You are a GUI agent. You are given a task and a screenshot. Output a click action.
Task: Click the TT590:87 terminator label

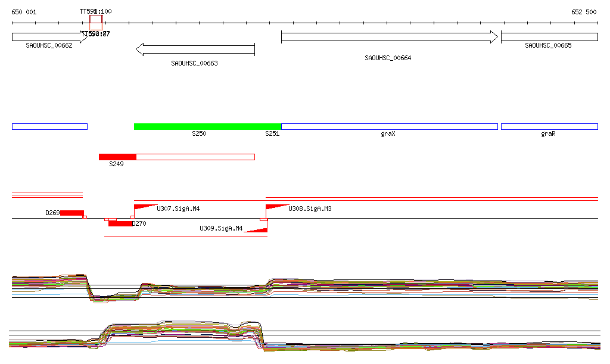(96, 34)
